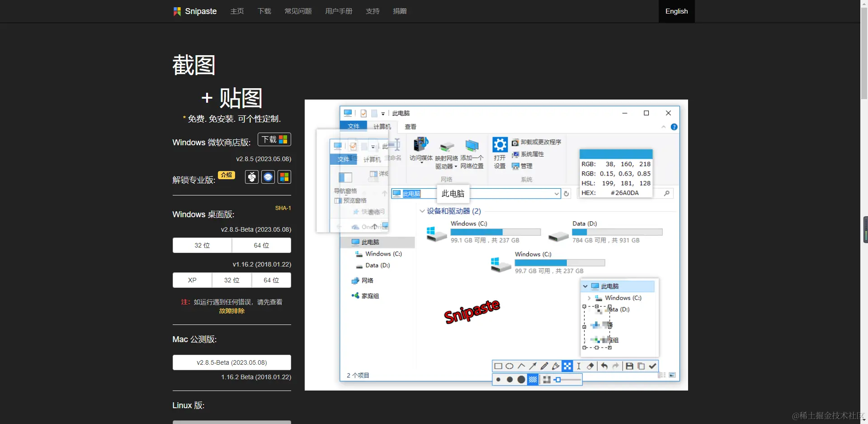Image resolution: width=868 pixels, height=424 pixels.
Task: Collapse the 设备和驱动器 section
Action: pyautogui.click(x=422, y=211)
